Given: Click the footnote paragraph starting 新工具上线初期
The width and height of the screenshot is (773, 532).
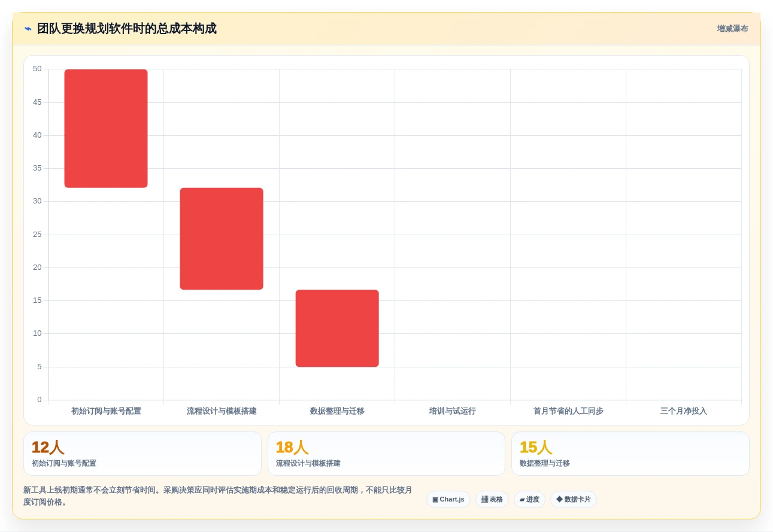Looking at the screenshot, I should click(x=218, y=496).
